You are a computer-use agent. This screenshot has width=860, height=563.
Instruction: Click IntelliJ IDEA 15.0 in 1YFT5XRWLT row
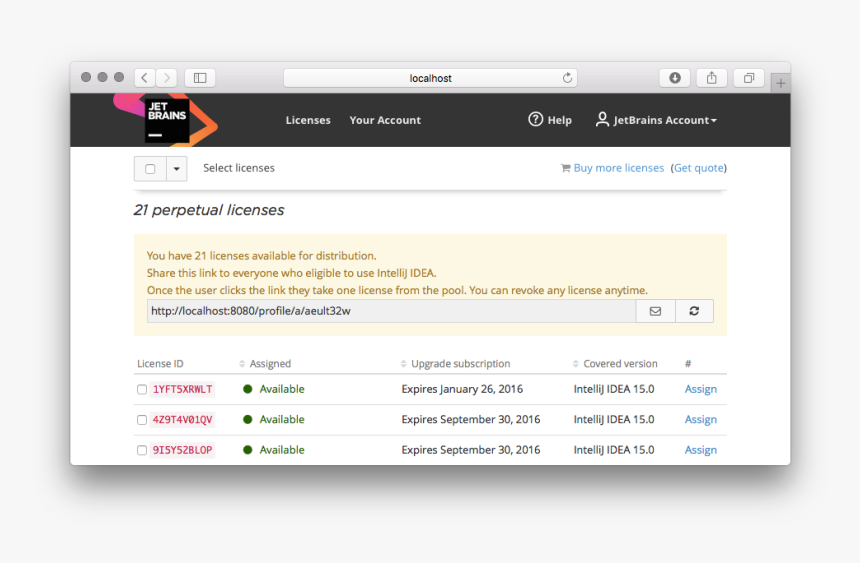point(614,389)
